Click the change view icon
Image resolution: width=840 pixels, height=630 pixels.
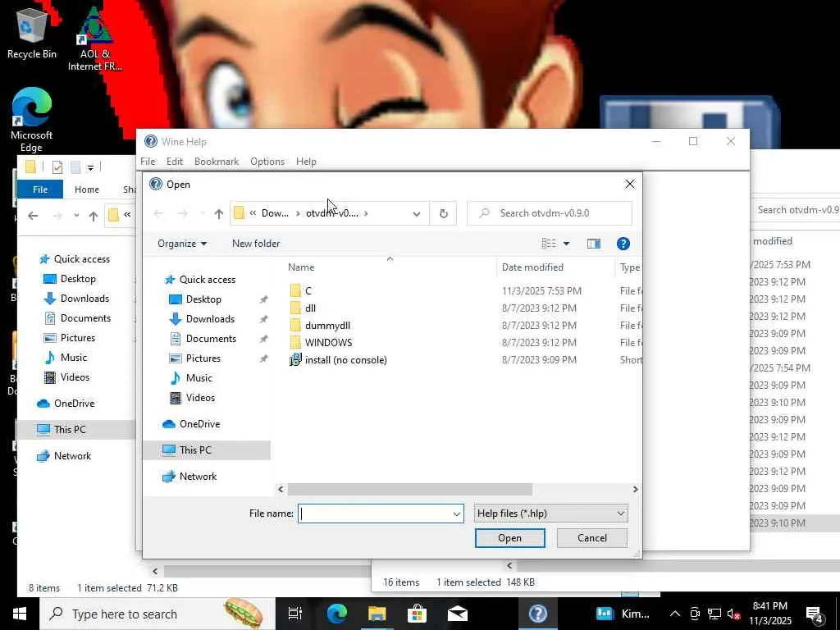coord(549,244)
